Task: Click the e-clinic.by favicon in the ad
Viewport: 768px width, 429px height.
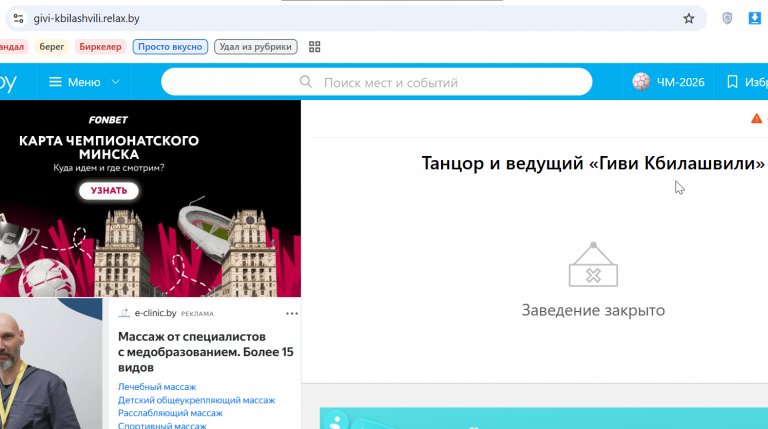Action: [124, 313]
